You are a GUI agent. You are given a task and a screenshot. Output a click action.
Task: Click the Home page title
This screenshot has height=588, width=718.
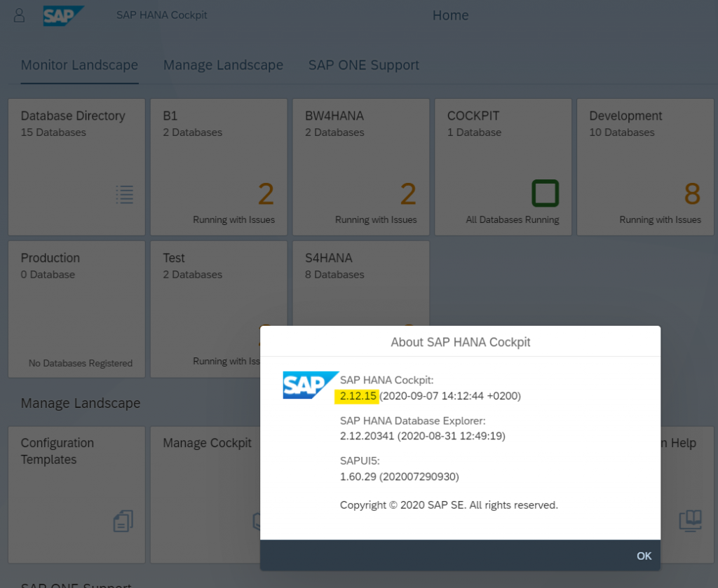[451, 15]
